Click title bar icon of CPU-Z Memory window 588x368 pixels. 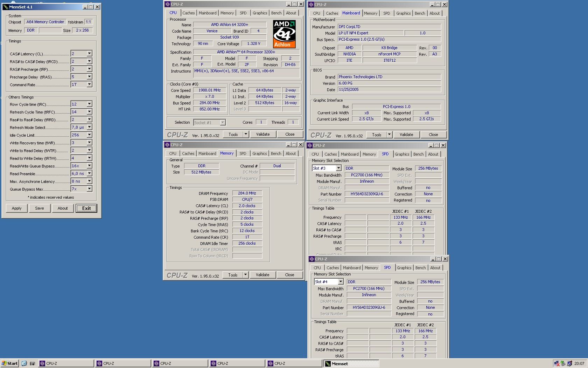tap(167, 145)
